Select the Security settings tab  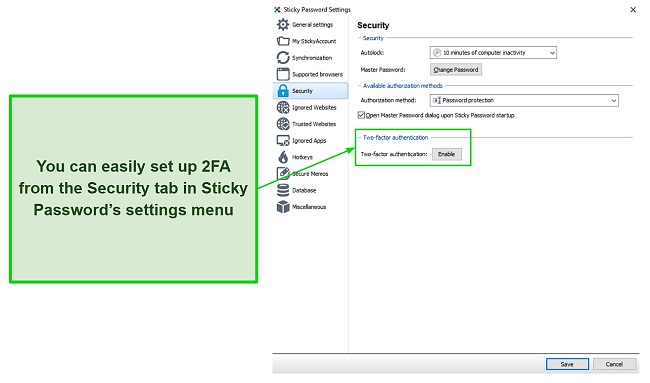tap(310, 91)
